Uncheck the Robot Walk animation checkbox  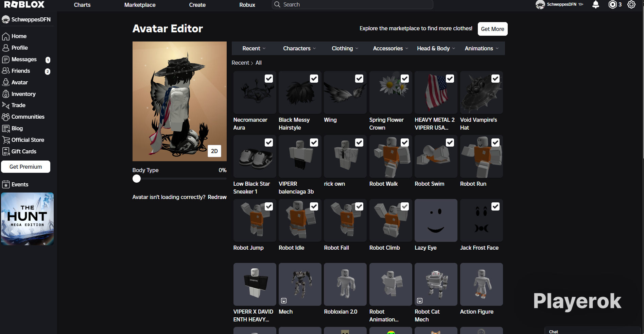(x=405, y=143)
